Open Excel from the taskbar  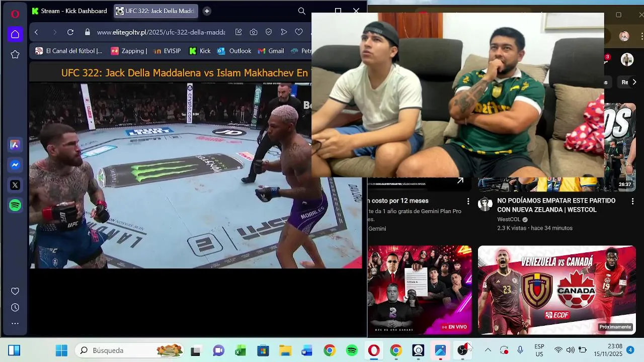point(240,350)
